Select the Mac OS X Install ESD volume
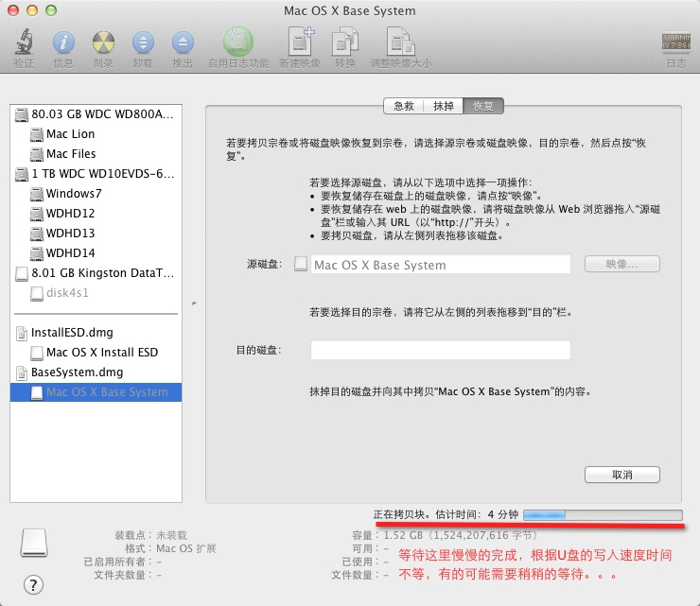 [96, 352]
